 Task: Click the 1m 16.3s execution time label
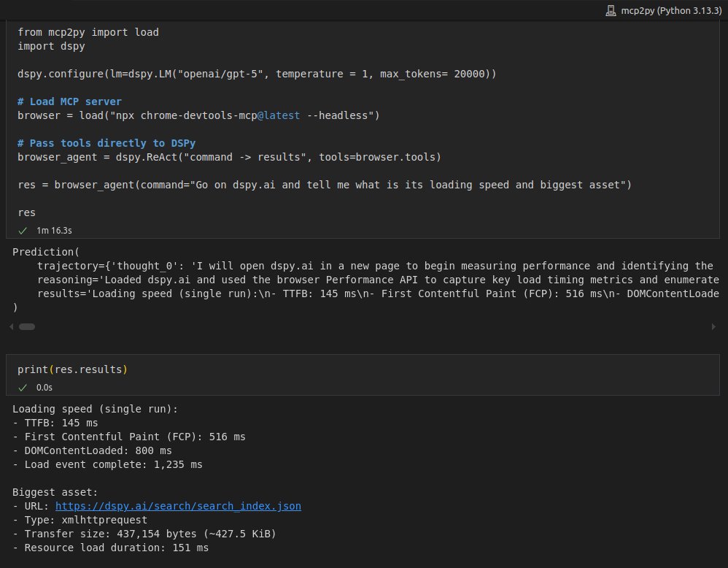[x=54, y=231]
